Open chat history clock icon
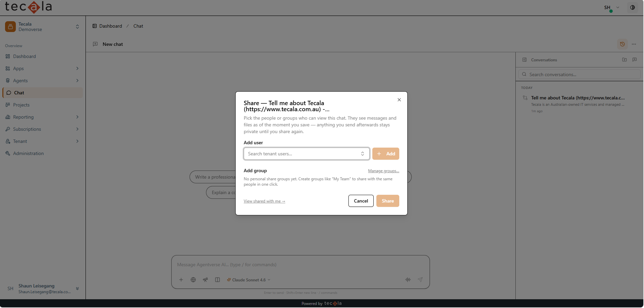This screenshot has width=644, height=308. tap(622, 44)
